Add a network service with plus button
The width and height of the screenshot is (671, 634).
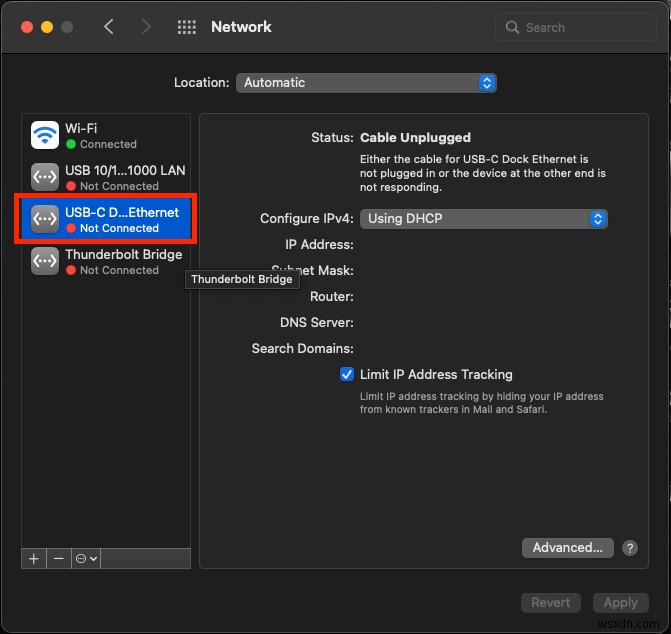pyautogui.click(x=34, y=559)
